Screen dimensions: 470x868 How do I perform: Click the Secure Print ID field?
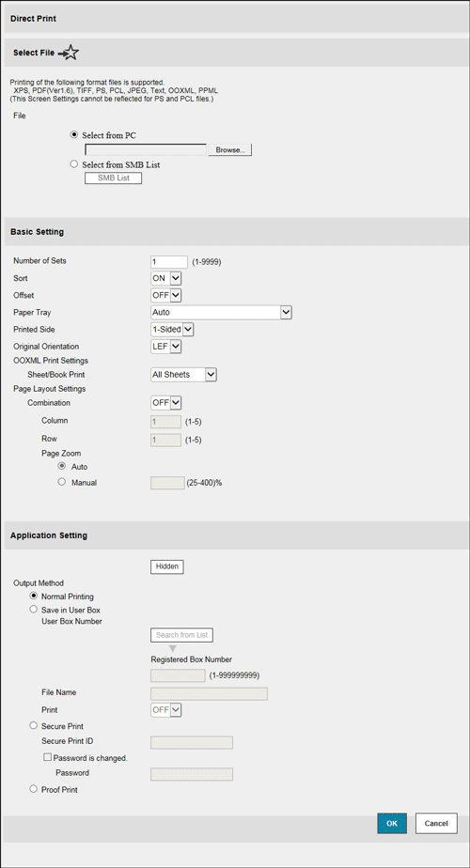pyautogui.click(x=192, y=742)
